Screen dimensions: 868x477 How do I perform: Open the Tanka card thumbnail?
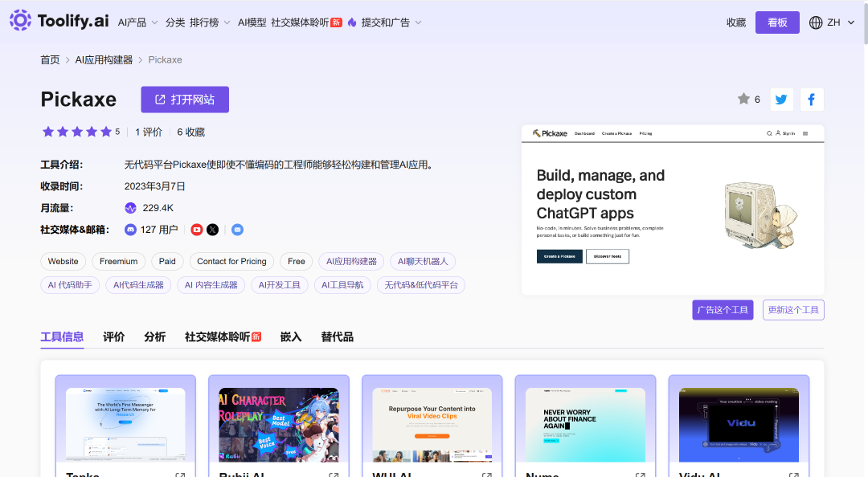click(x=125, y=425)
